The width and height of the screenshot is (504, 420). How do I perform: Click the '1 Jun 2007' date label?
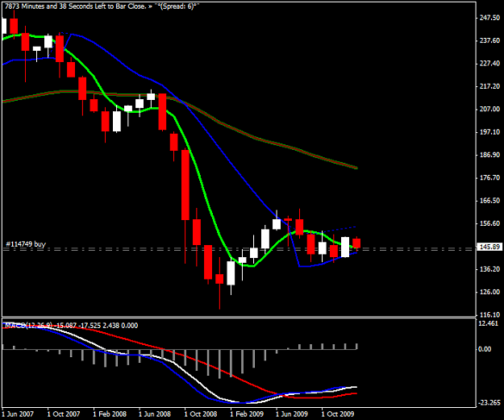pyautogui.click(x=18, y=414)
